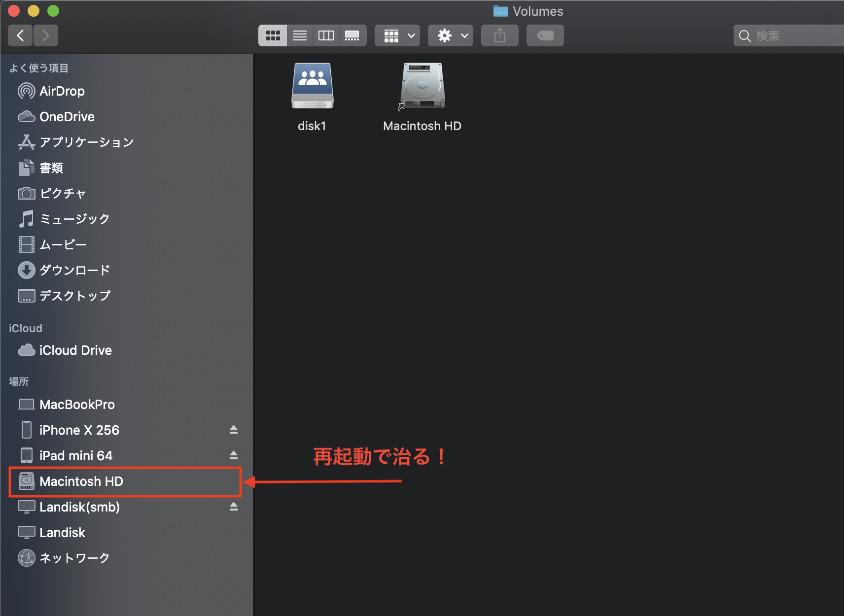Image resolution: width=844 pixels, height=616 pixels.
Task: Click the 場所 section header
Action: point(19,381)
